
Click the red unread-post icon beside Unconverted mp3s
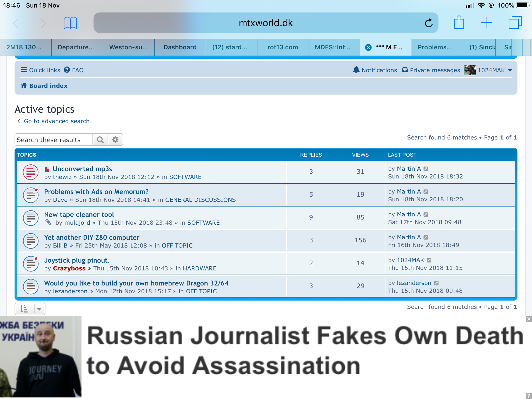pyautogui.click(x=47, y=169)
